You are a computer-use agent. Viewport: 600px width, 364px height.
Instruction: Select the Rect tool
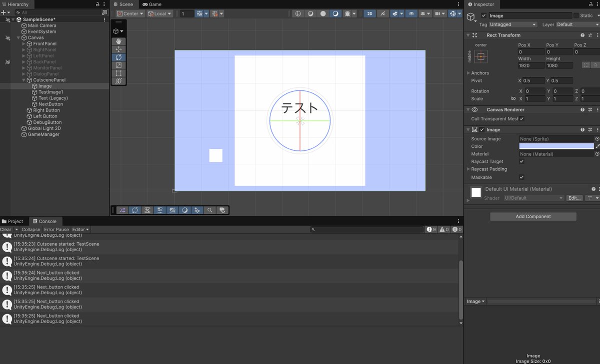(x=118, y=73)
